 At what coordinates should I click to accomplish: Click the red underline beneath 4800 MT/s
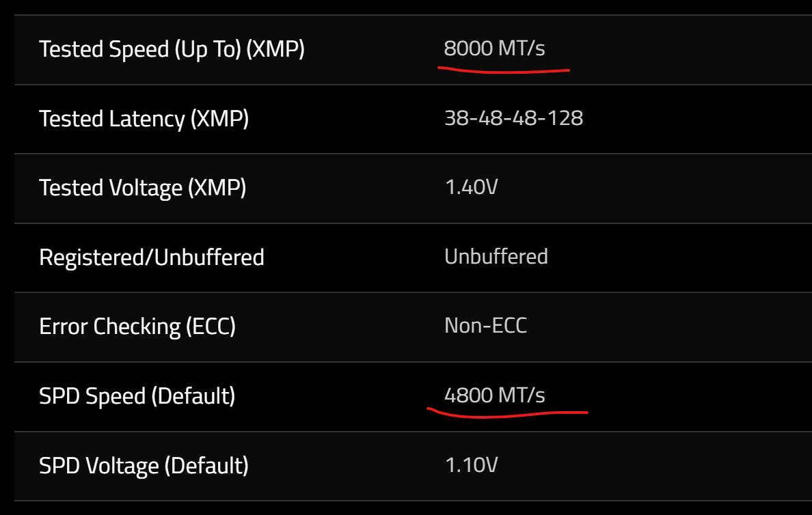(507, 413)
